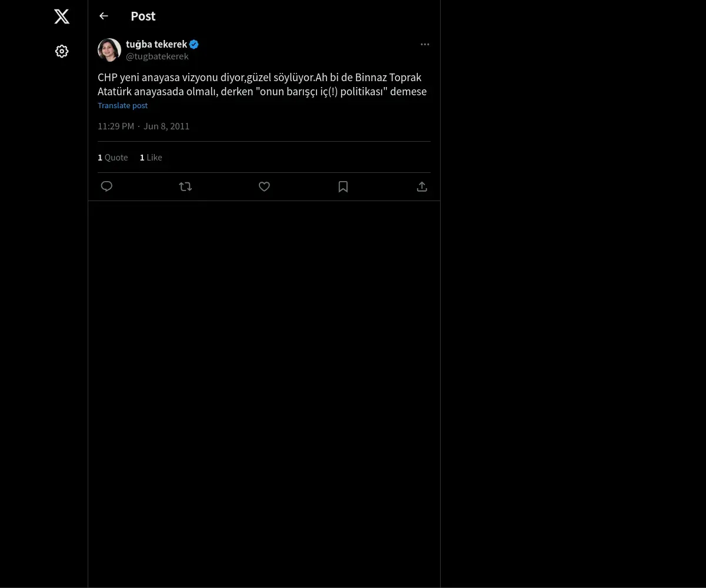The height and width of the screenshot is (588, 706).
Task: Click the X logo to go home
Action: coord(62,16)
